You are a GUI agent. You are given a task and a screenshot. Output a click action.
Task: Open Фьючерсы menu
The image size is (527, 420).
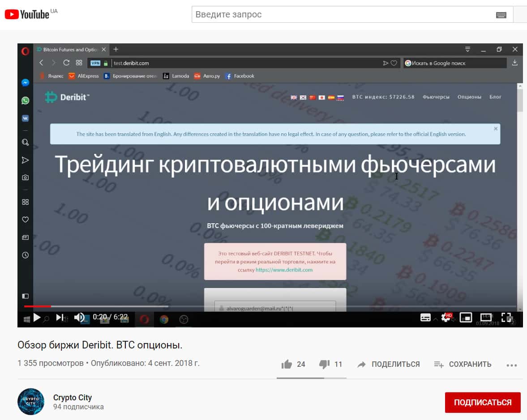point(436,97)
